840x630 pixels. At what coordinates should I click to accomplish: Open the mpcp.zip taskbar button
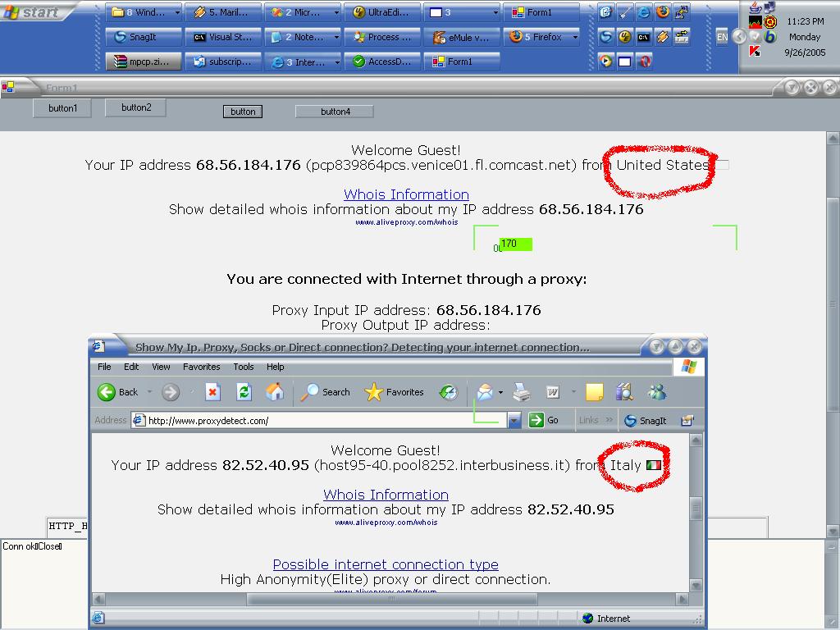pyautogui.click(x=144, y=62)
